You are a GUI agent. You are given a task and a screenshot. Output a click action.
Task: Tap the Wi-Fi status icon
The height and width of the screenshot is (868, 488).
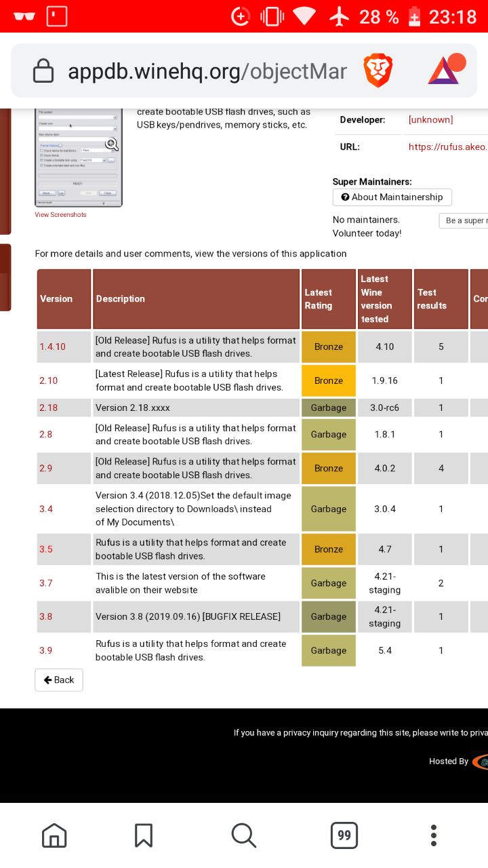[305, 16]
